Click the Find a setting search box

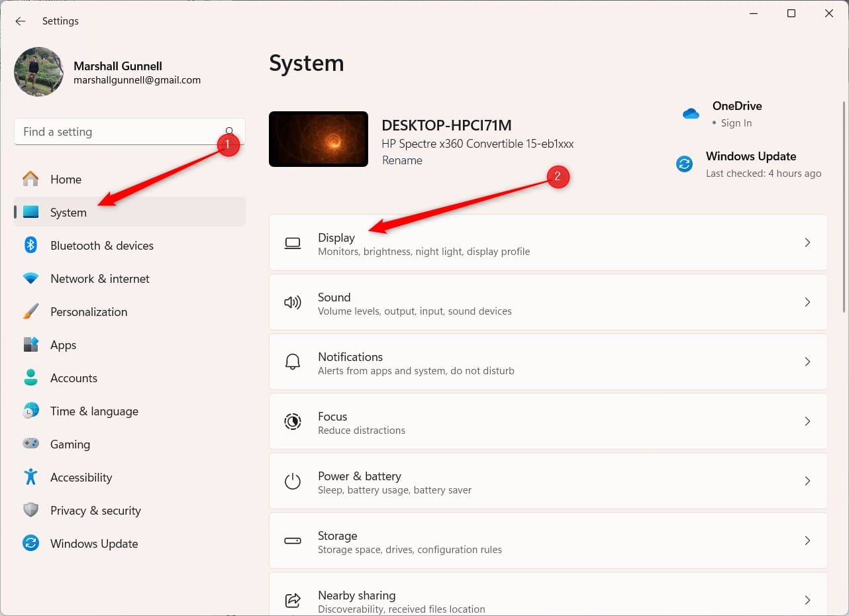coord(119,132)
